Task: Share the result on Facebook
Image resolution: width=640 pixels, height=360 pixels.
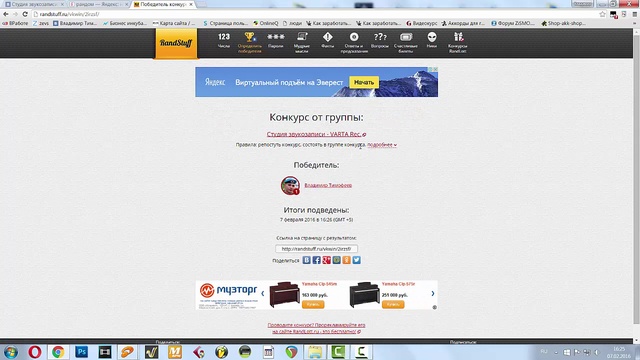Action: [316, 260]
